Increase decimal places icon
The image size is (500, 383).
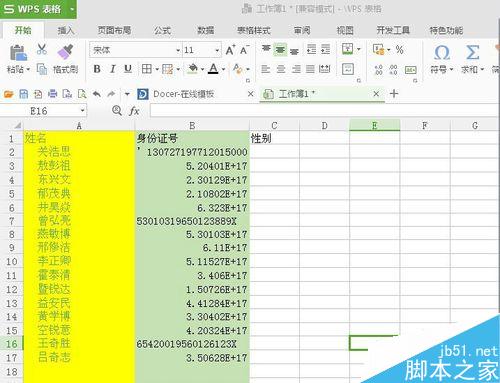(378, 70)
